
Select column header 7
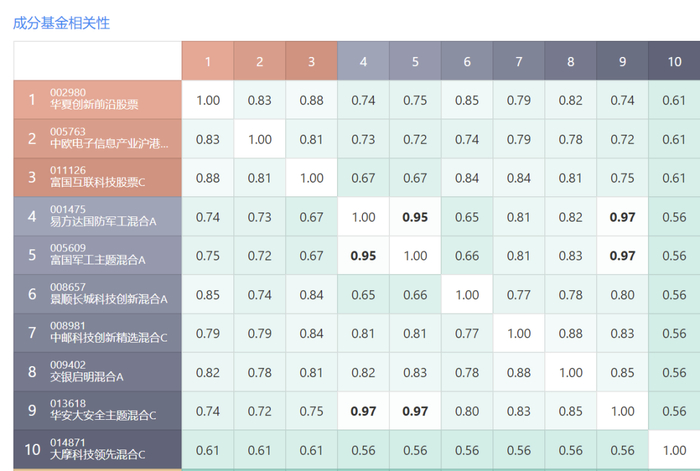coord(518,61)
